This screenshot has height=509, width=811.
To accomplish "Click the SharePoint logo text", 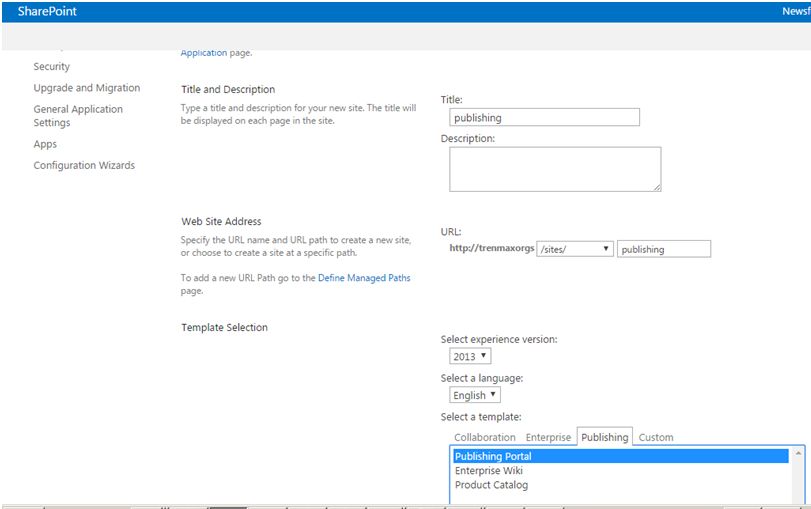I will pos(47,11).
